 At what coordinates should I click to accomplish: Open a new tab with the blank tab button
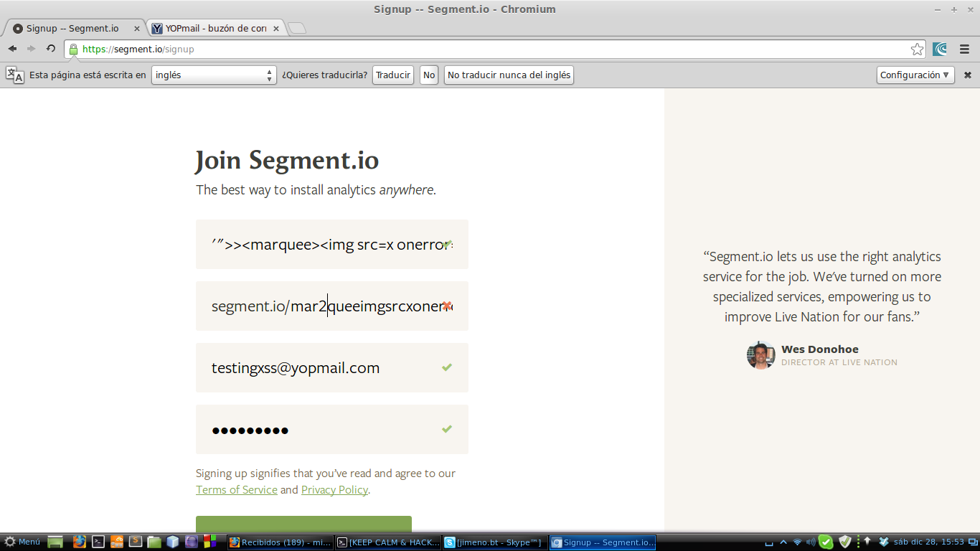point(297,29)
